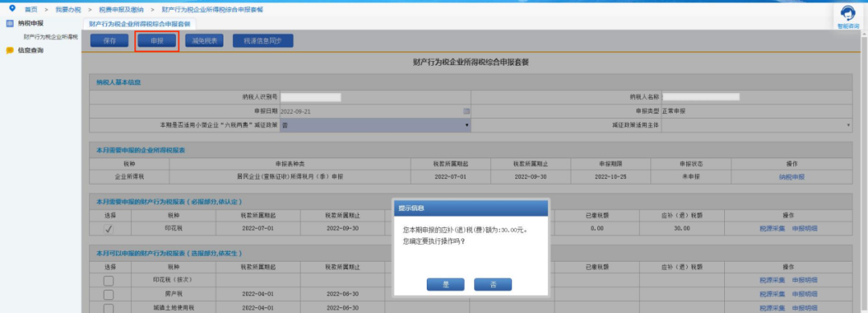This screenshot has width=868, height=313.
Task: Go to 首页 in breadcrumb
Action: point(31,10)
